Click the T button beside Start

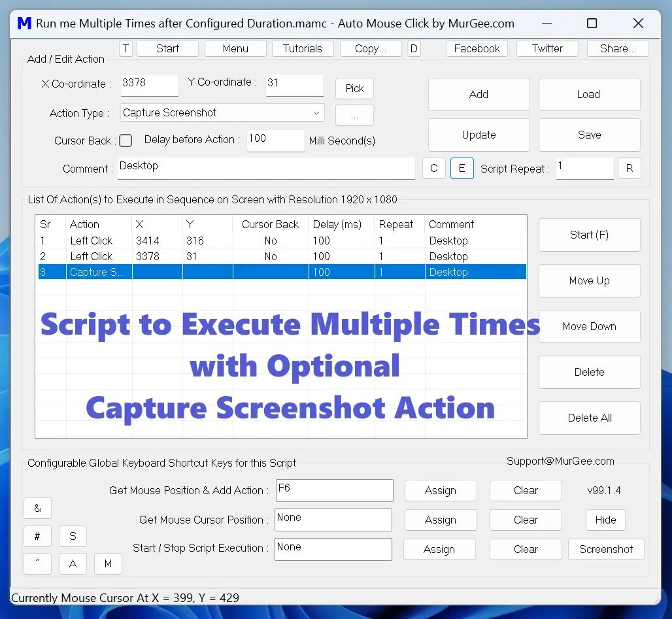tap(126, 48)
